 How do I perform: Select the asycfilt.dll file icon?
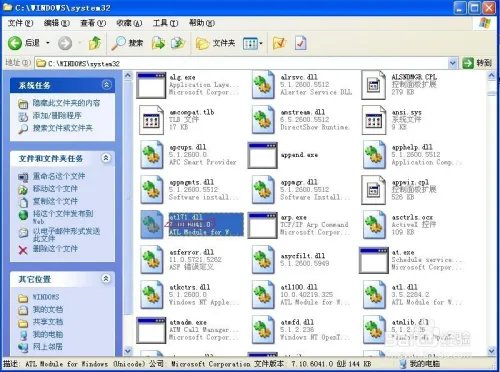coord(263,260)
